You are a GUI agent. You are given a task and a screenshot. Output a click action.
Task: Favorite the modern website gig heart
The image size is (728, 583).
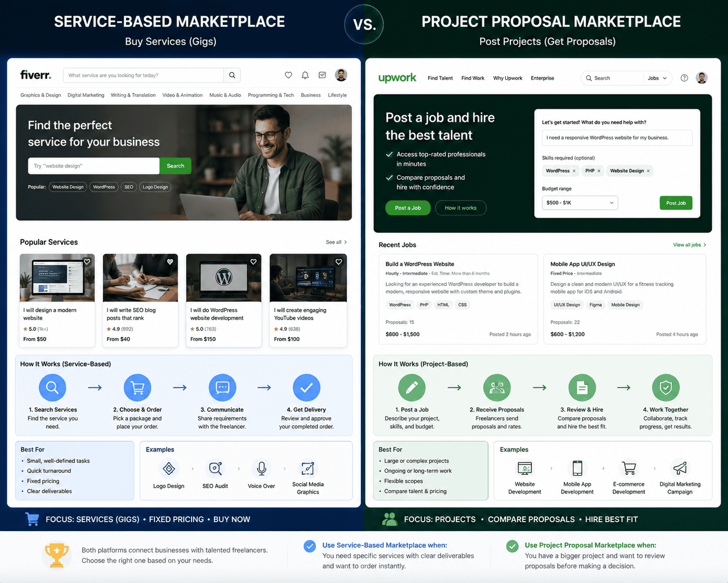coord(87,262)
